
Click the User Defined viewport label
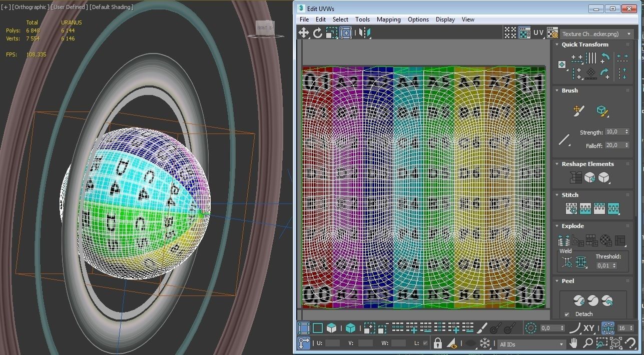71,7
